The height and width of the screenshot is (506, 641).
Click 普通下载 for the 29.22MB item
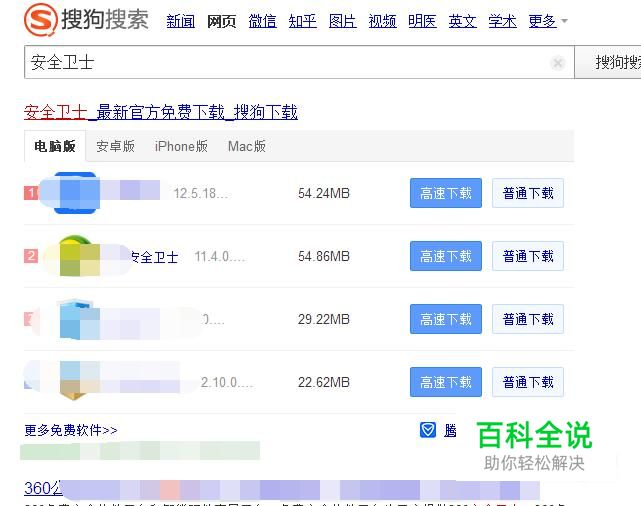coord(528,319)
